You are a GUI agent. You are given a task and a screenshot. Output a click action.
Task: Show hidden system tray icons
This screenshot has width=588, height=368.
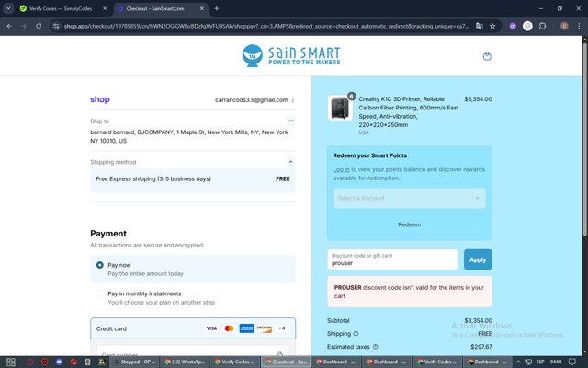518,362
